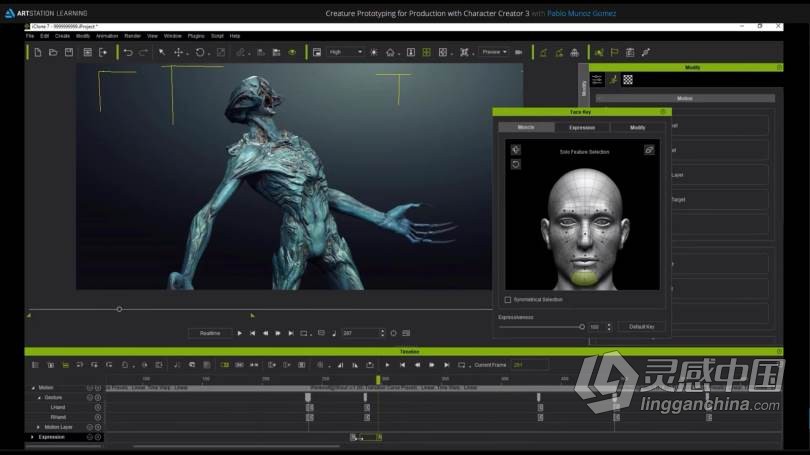Open the Preview mode dropdown
Viewport: 810px width, 455px height.
494,52
